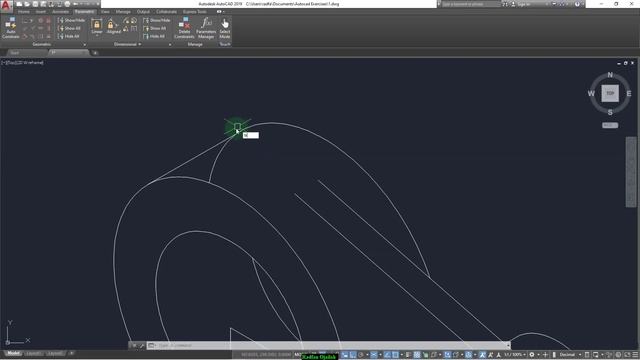
Task: Click Geometric Show All constraints
Action: pyautogui.click(x=69, y=28)
